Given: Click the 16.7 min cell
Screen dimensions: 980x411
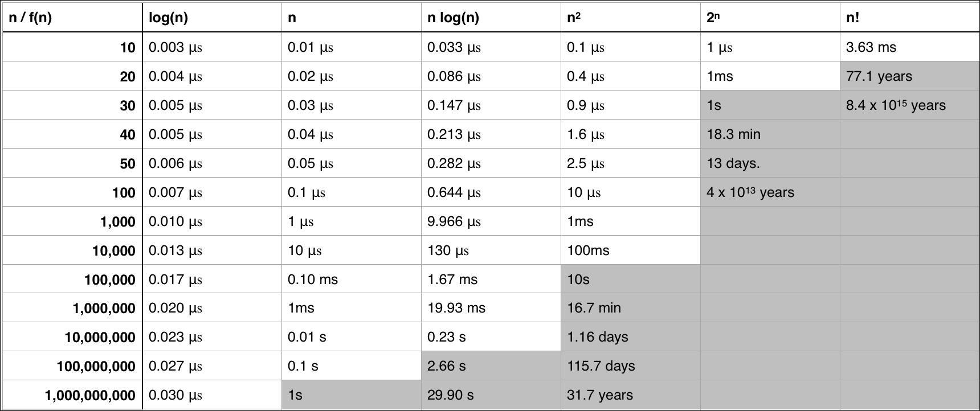Looking at the screenshot, I should [x=630, y=308].
